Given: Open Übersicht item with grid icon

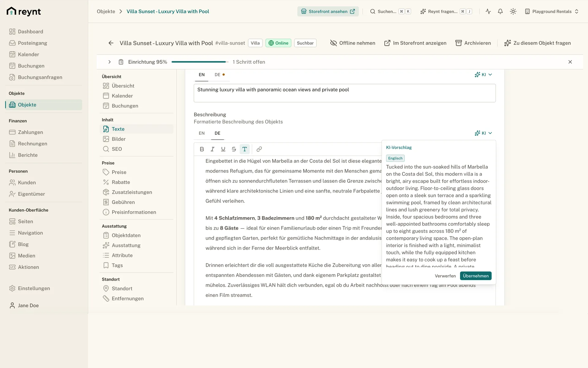Looking at the screenshot, I should click(x=136, y=86).
